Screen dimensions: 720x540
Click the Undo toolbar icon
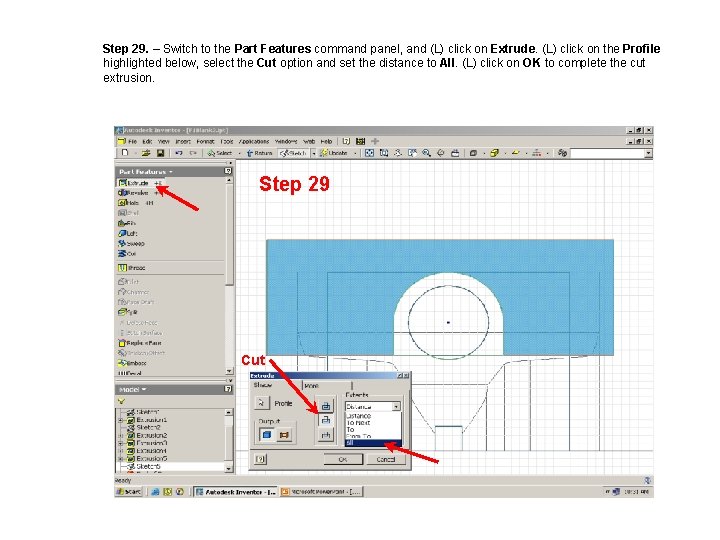(x=179, y=153)
